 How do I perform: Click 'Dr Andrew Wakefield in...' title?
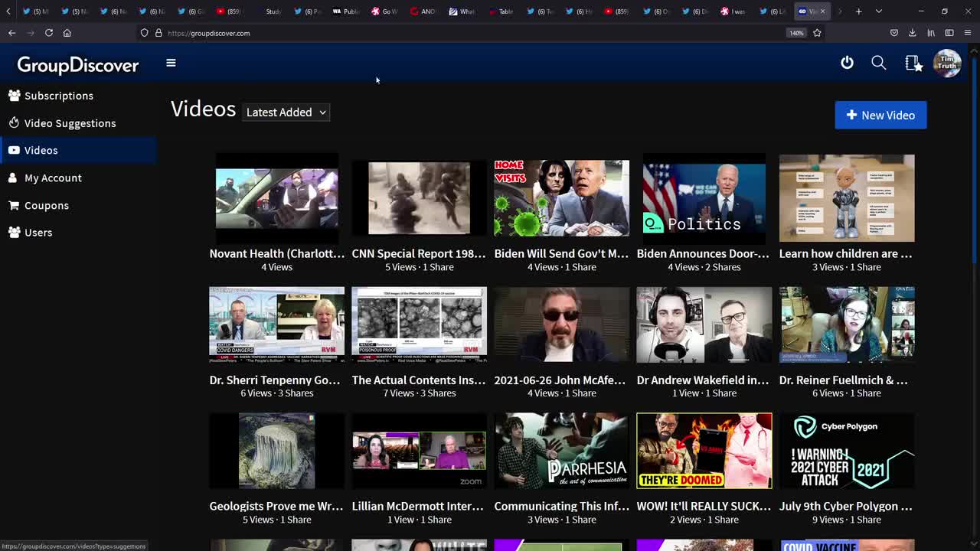[703, 380]
